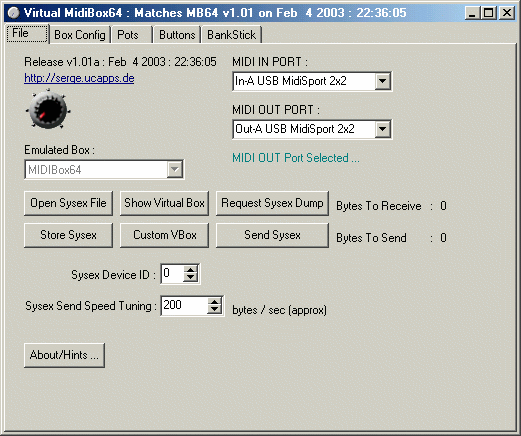Click Store Sysex button

68,235
